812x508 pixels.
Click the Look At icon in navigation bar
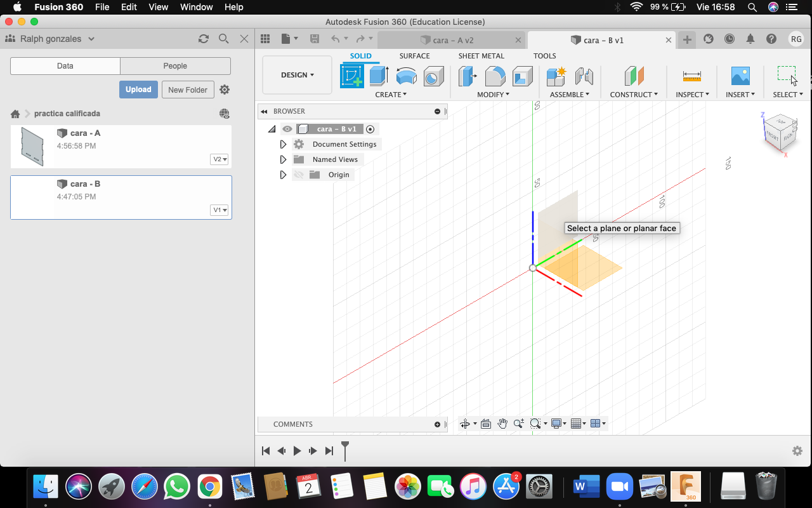click(x=486, y=424)
